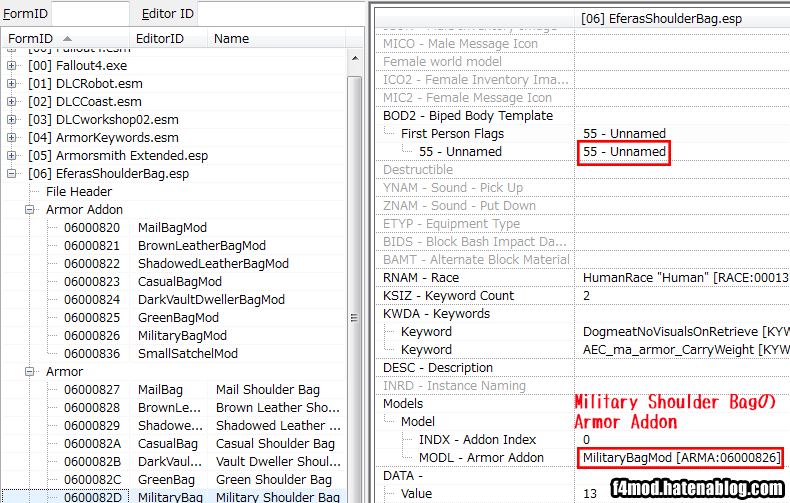Click the MODL - Armor Addon label
This screenshot has width=790, height=503.
click(x=481, y=458)
